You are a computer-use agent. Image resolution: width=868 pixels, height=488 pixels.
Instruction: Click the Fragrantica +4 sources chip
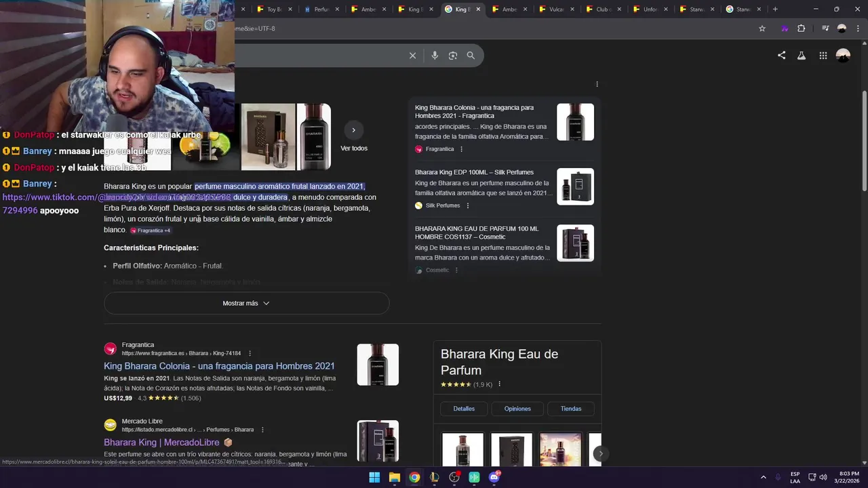click(x=150, y=230)
